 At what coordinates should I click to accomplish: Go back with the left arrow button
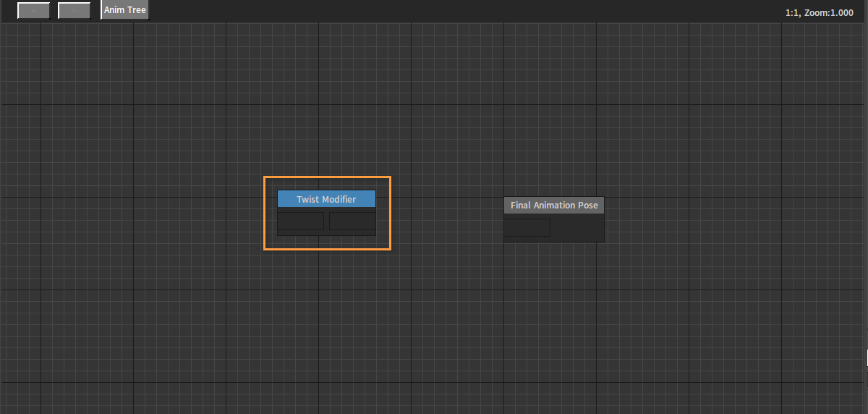[33, 11]
